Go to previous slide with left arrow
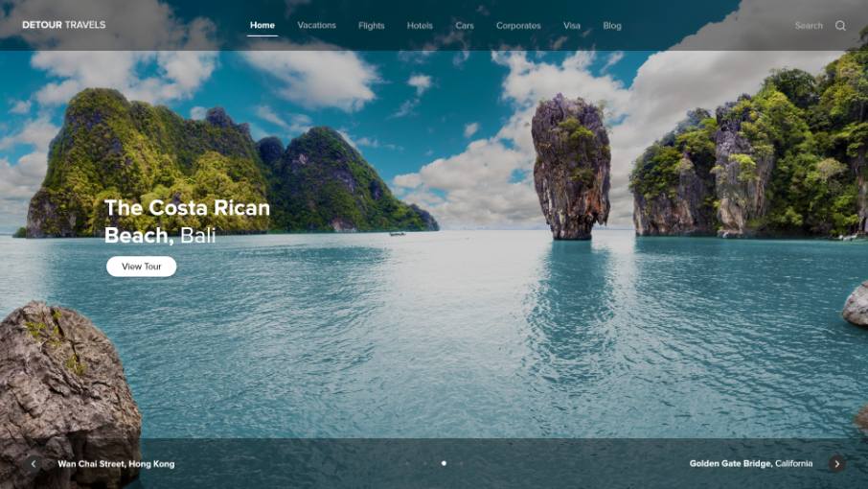Viewport: 868px width, 489px height. pyautogui.click(x=34, y=463)
